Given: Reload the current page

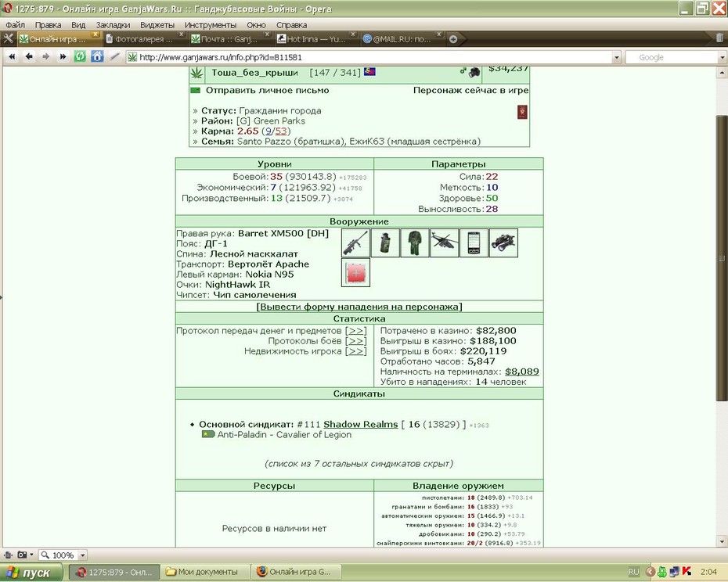Looking at the screenshot, I should 80,56.
